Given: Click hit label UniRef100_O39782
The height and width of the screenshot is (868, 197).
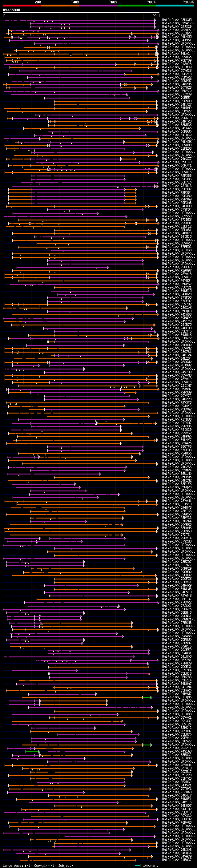Looking at the screenshot, I should (177, 304).
